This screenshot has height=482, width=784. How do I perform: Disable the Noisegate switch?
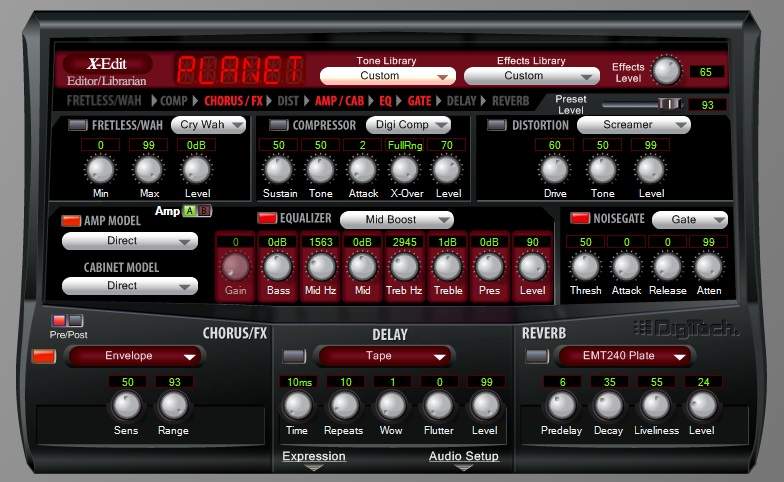coord(580,218)
